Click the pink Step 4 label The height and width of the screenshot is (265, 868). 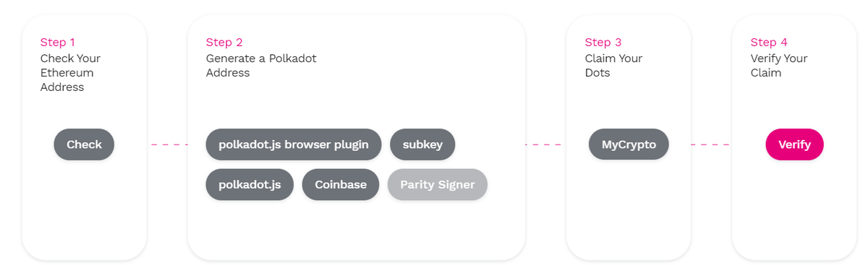click(x=769, y=43)
